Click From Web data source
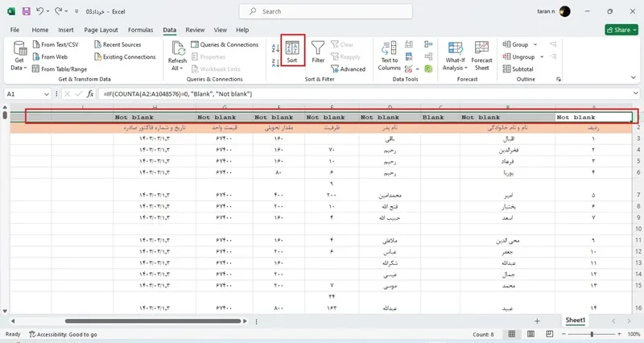The image size is (644, 343). pyautogui.click(x=50, y=56)
